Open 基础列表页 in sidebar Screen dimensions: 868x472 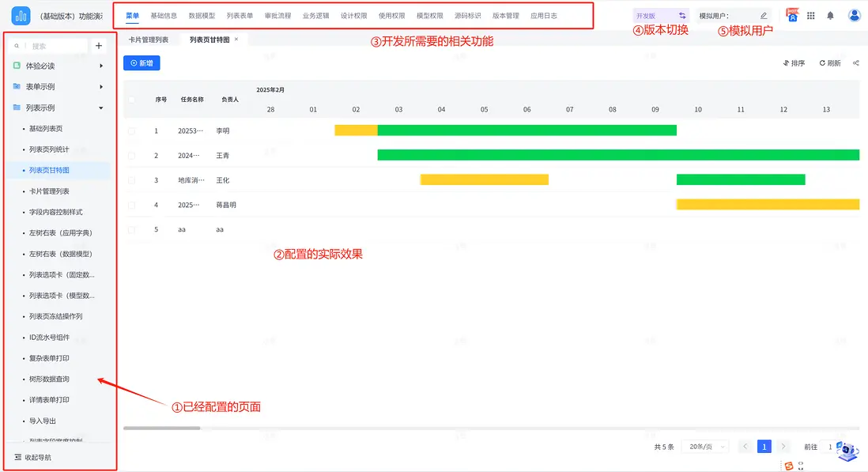click(x=46, y=128)
